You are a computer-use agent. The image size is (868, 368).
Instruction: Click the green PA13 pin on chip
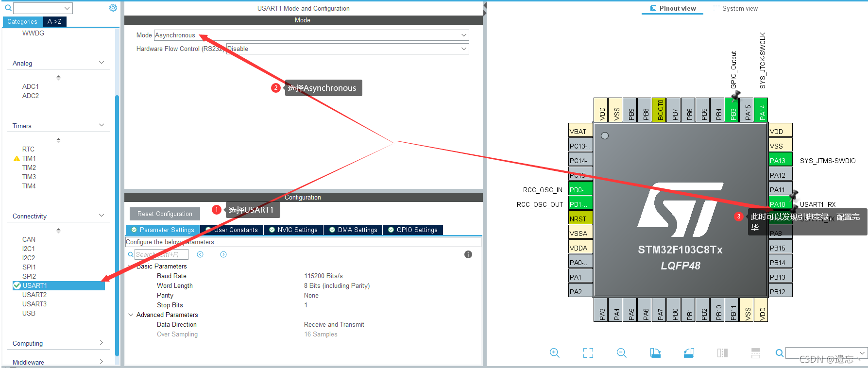pos(781,160)
